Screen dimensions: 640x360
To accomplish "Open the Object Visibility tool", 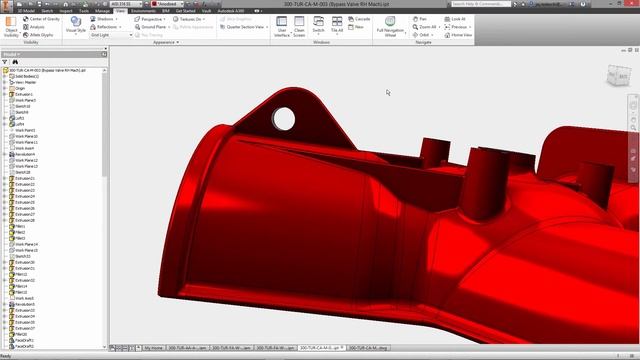I will [11, 27].
